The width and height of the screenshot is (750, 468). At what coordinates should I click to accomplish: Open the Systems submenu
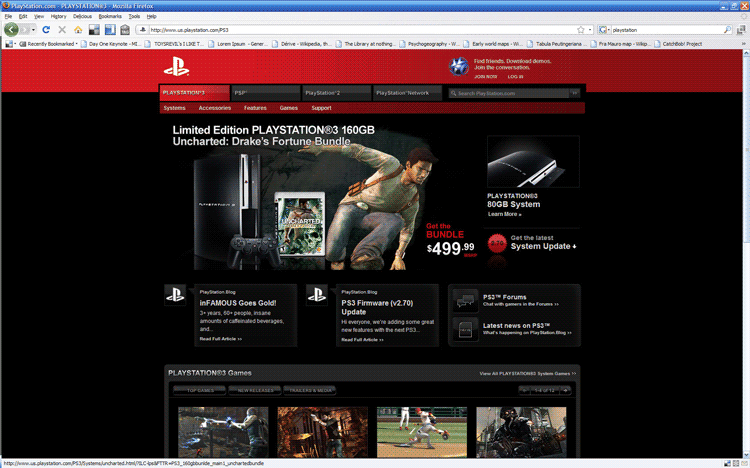[x=174, y=108]
